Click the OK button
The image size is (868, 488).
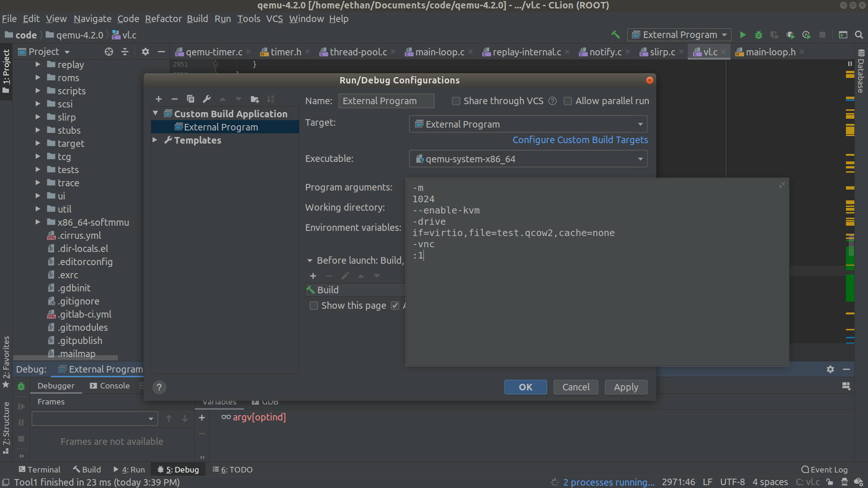(526, 387)
